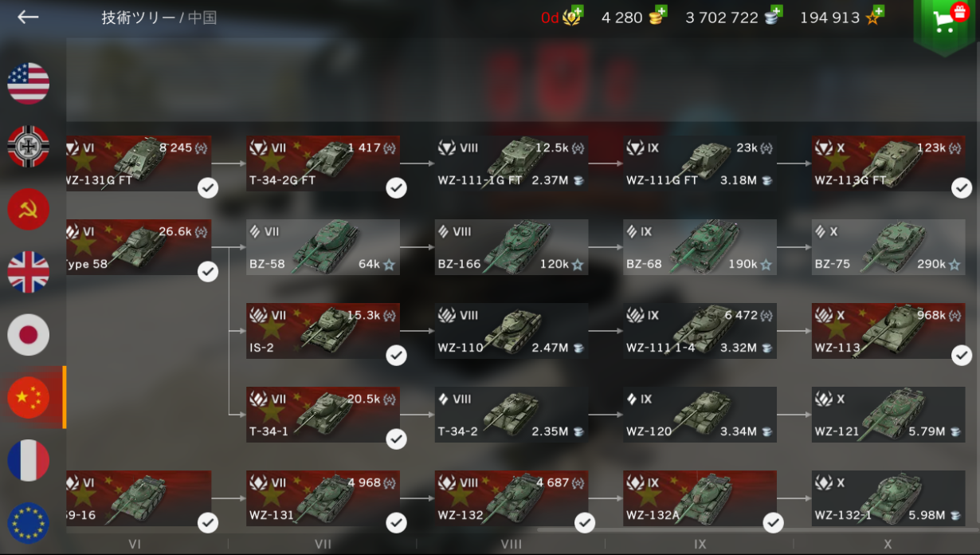Screen dimensions: 980x555
Task: Add credits with the plus icon
Action: click(775, 12)
